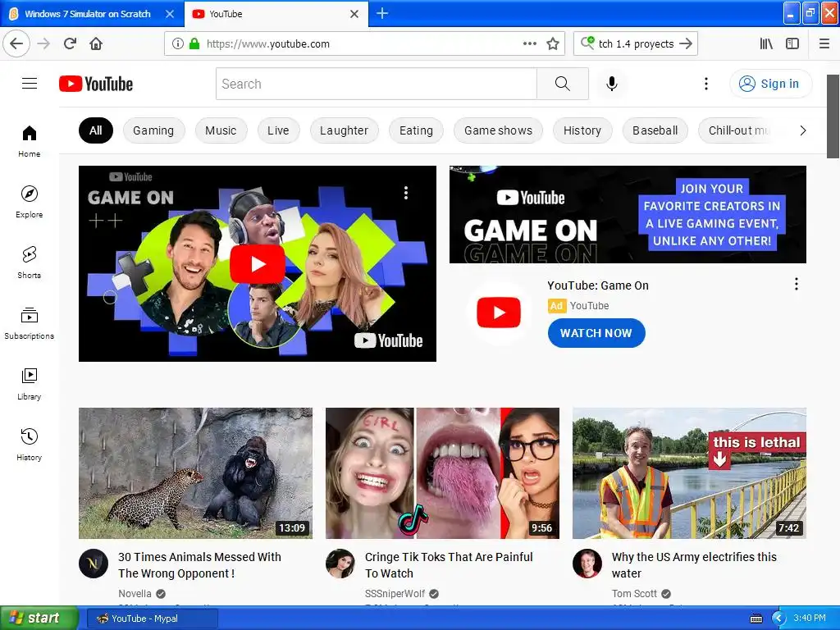Open options menu for YouTube: Game On ad

point(797,284)
